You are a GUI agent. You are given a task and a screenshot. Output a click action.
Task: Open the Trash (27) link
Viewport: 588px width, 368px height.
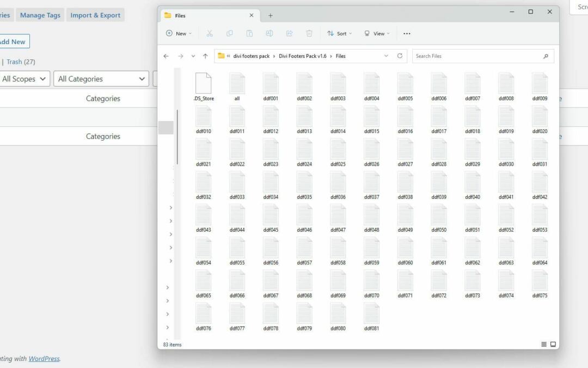point(21,62)
